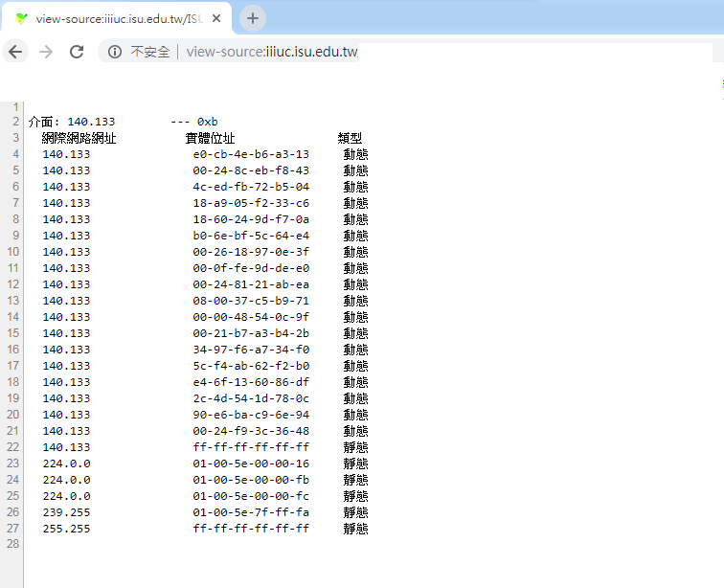Click 224.0.0 on source line 23
Image resolution: width=724 pixels, height=588 pixels.
(66, 464)
